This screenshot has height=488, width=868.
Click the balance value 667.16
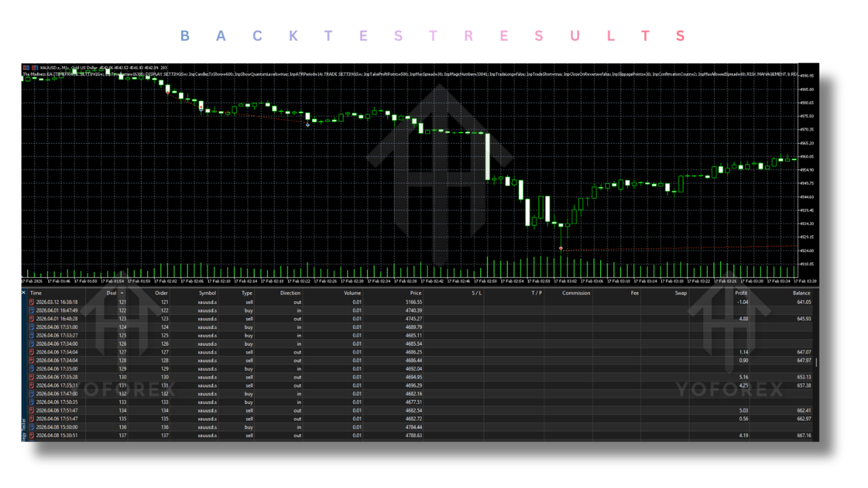pos(804,436)
